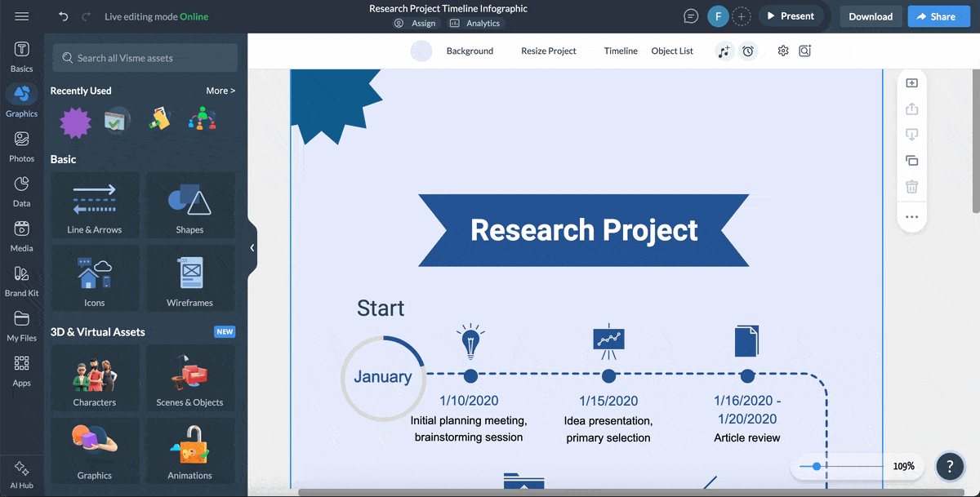This screenshot has width=980, height=497.
Task: Click the Download button
Action: (x=871, y=16)
